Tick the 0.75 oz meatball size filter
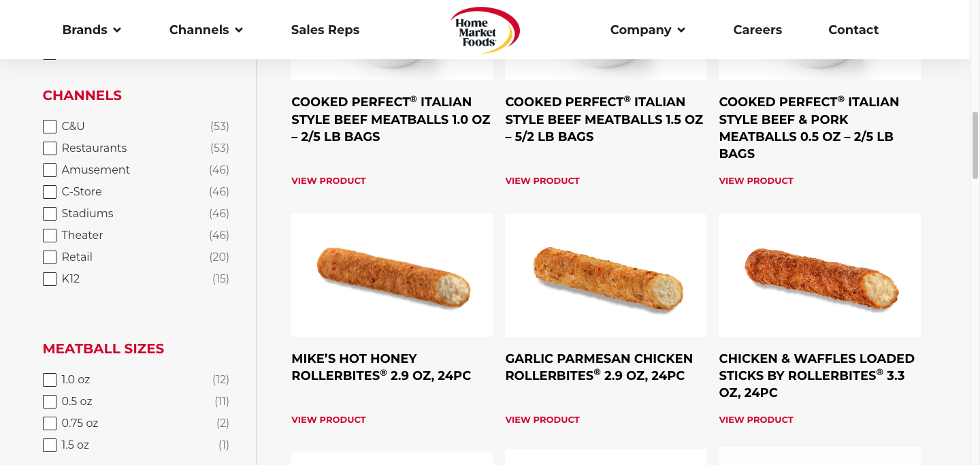 click(x=50, y=423)
